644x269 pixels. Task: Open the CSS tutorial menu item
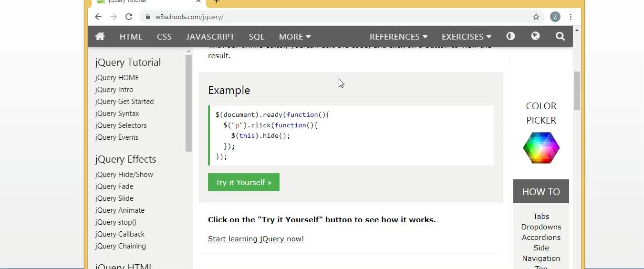click(x=164, y=37)
